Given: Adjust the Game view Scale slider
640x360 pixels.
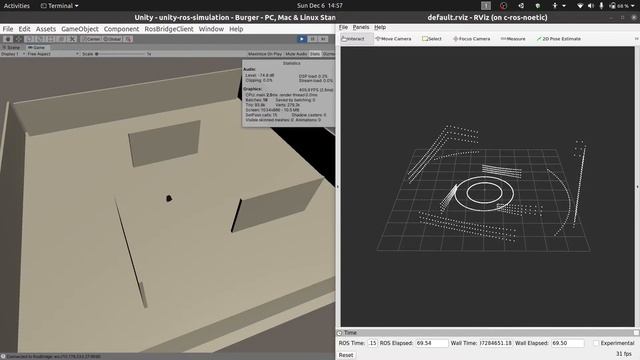Looking at the screenshot, I should click(x=120, y=54).
